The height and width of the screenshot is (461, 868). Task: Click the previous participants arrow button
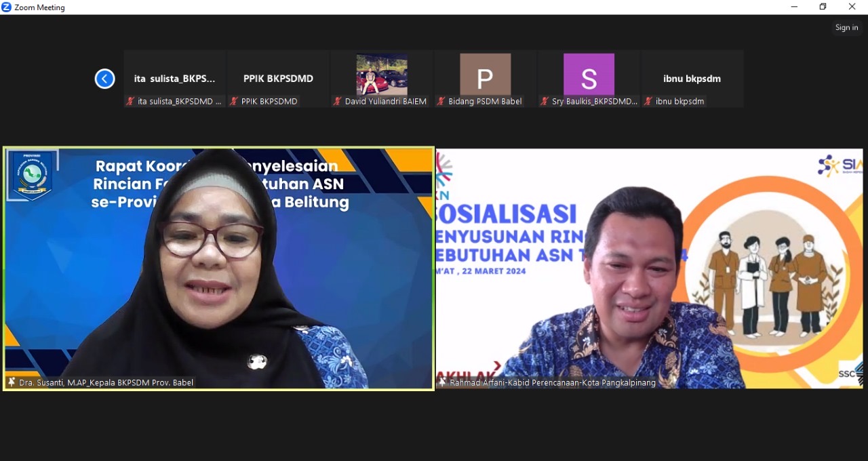pos(104,79)
